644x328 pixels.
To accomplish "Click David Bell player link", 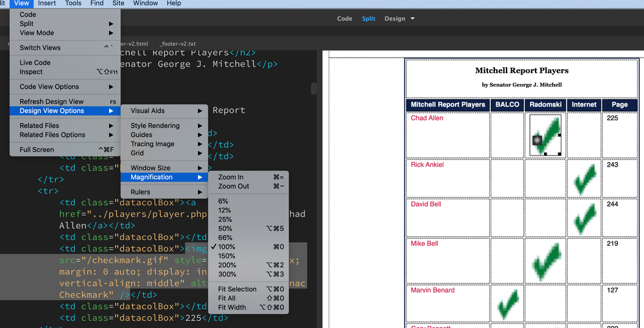I will coord(426,204).
